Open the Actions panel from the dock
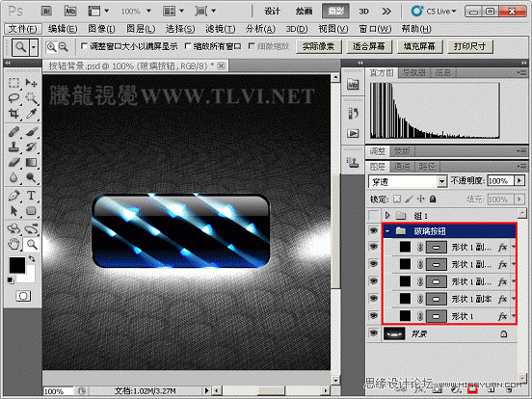Viewport: 532px width, 399px height. (353, 133)
